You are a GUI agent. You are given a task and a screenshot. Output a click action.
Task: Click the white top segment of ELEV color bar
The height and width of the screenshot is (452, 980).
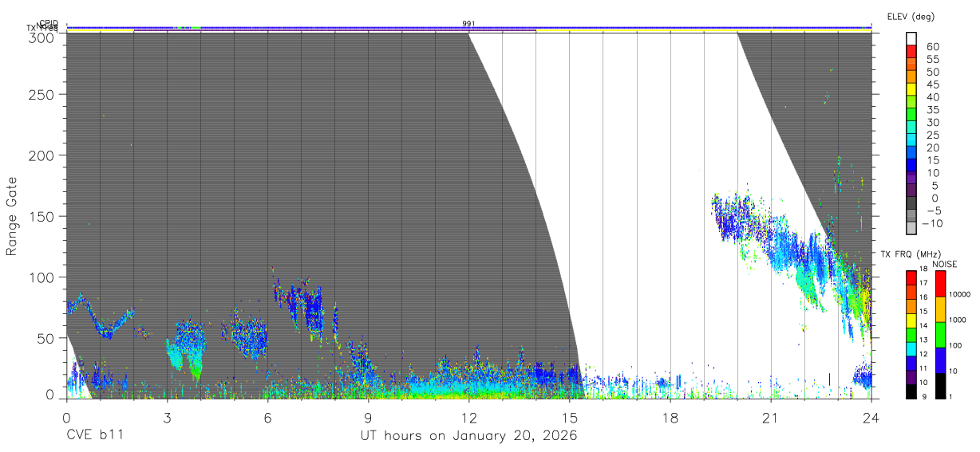[911, 37]
